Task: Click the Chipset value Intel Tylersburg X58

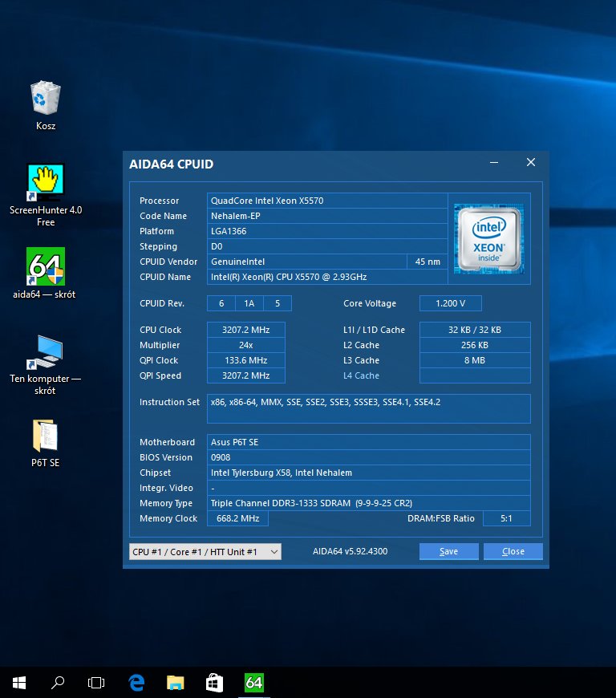Action: pyautogui.click(x=368, y=473)
